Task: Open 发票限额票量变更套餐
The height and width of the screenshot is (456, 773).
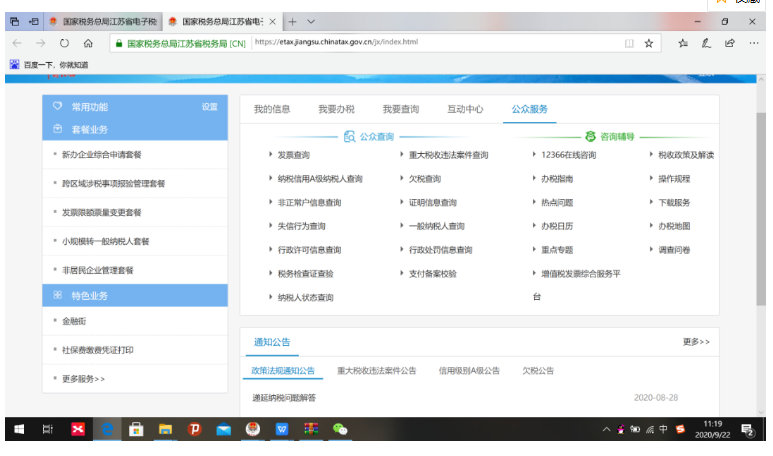Action: [102, 212]
